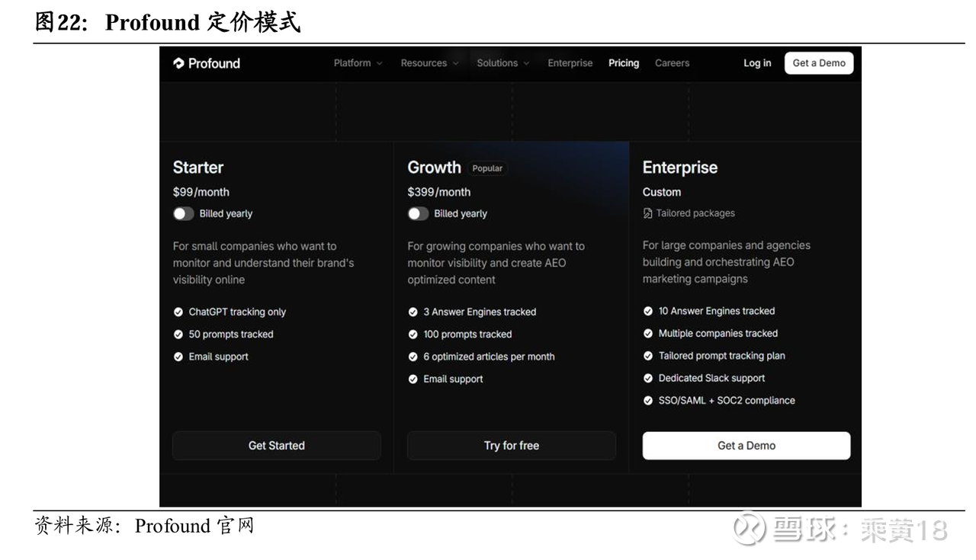
Task: Click checkmark beside 10 Answer Engines tracked
Action: click(648, 311)
